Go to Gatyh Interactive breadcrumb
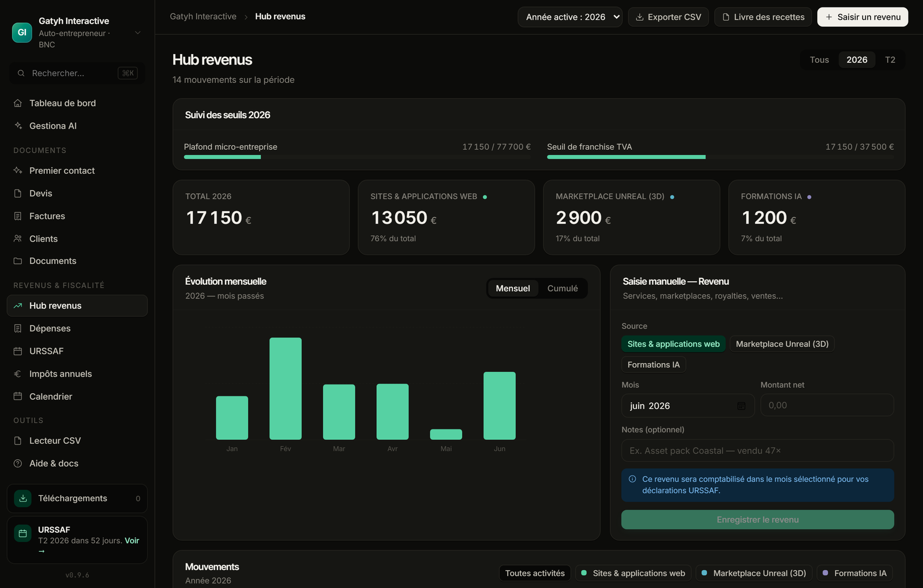The image size is (923, 588). click(203, 16)
